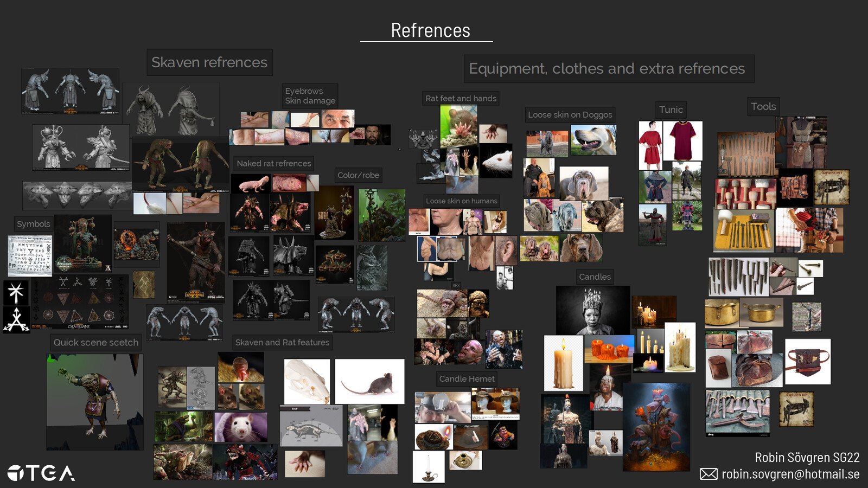Screen dimensions: 868x488
Task: Select the white star-shaped Skaven symbol tile
Action: point(16,293)
